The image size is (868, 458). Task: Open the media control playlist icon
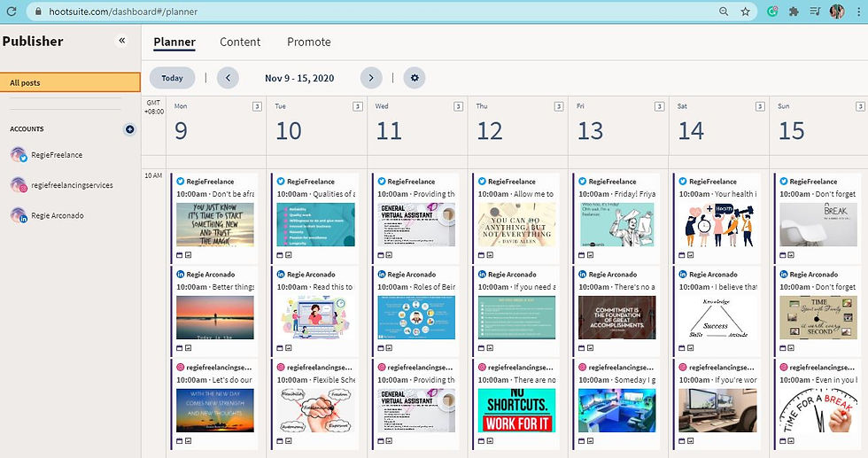click(815, 12)
